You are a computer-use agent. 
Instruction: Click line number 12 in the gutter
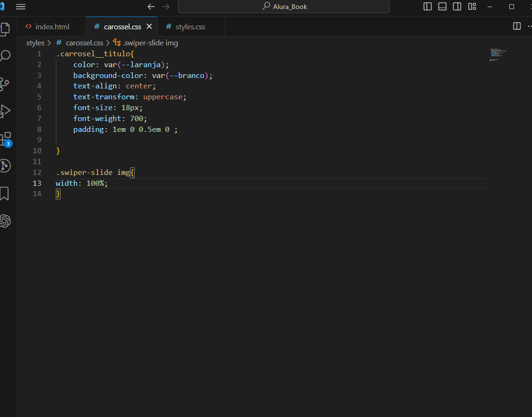click(x=37, y=173)
